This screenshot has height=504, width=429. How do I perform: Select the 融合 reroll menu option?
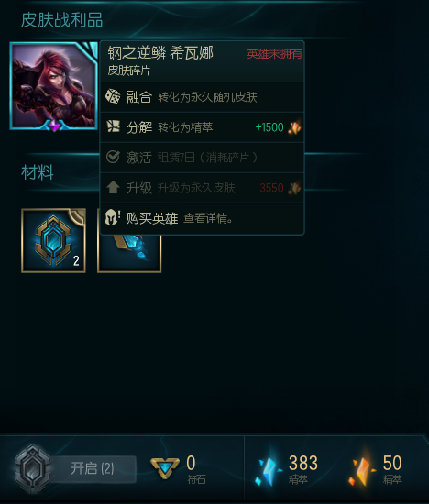point(203,97)
